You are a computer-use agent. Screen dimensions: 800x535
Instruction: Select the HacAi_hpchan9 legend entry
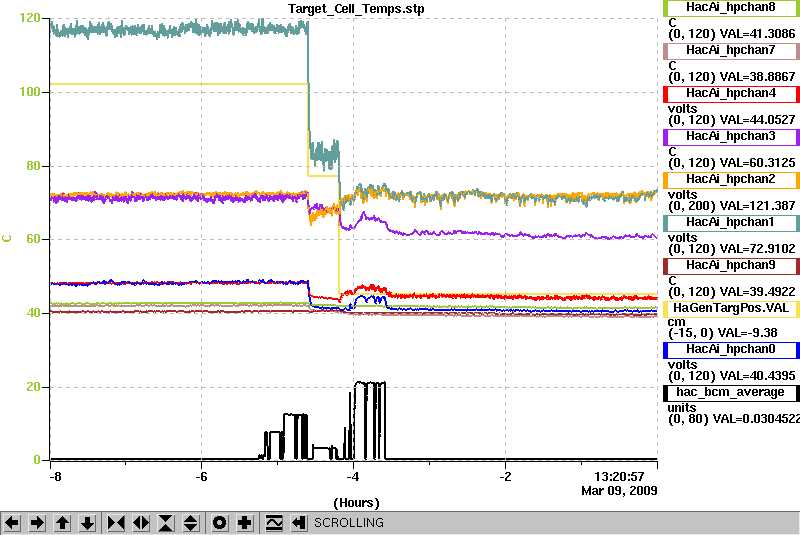[x=731, y=266]
